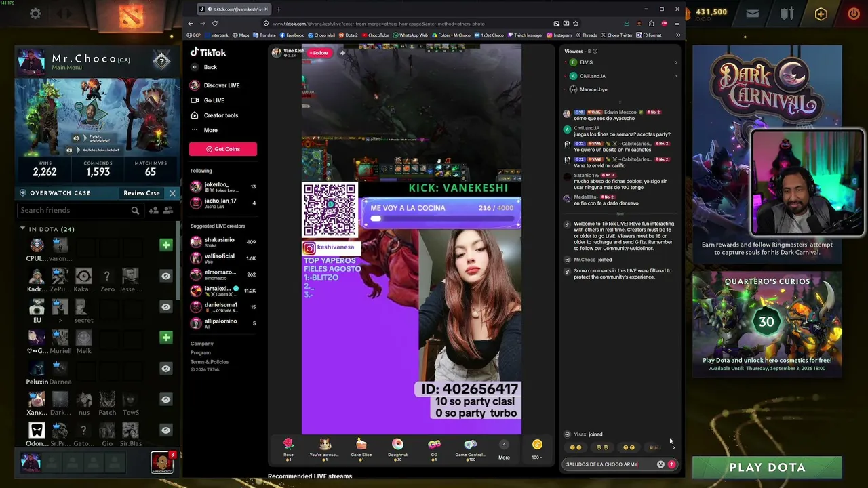Screen dimensions: 868x488
Task: Collapse the In Dota friends group
Action: coord(23,229)
